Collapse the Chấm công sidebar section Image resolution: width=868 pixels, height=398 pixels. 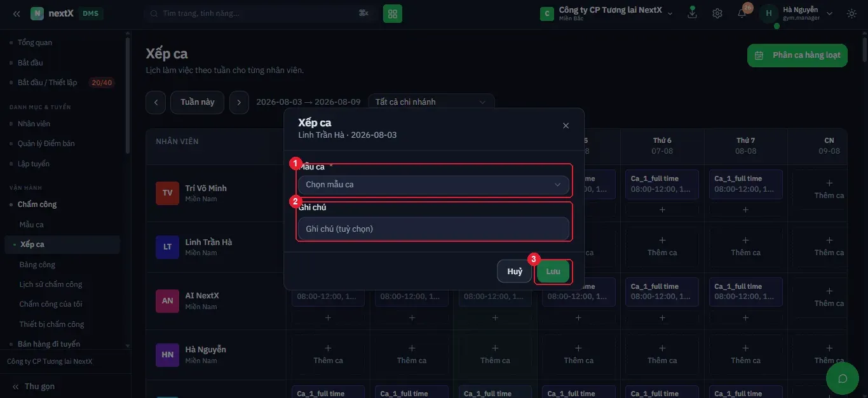[37, 204]
